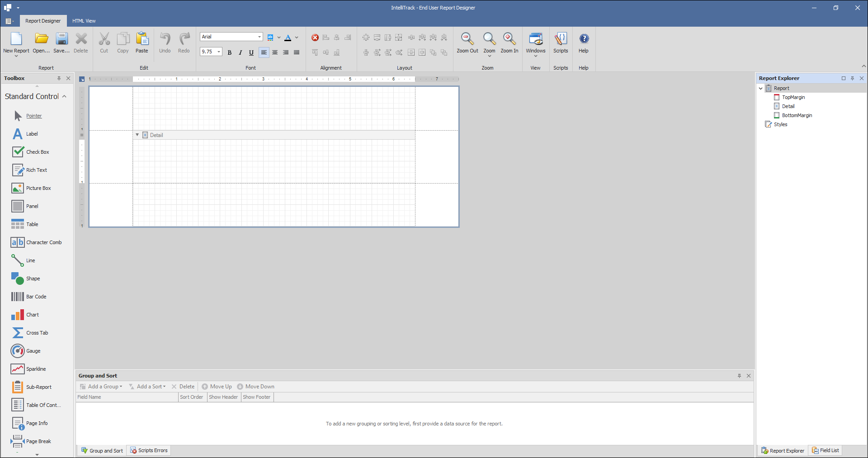Select the Check Box control
Image resolution: width=868 pixels, height=458 pixels.
[x=38, y=152]
